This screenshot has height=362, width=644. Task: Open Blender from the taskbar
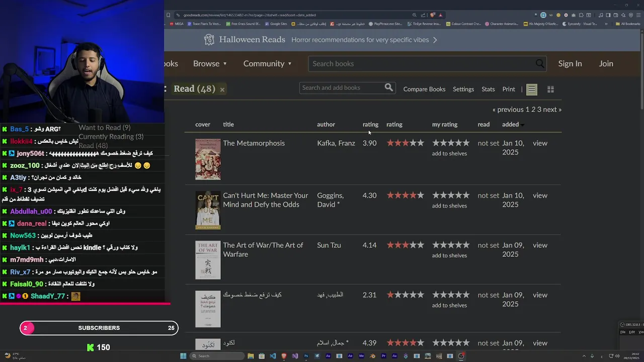(x=372, y=356)
